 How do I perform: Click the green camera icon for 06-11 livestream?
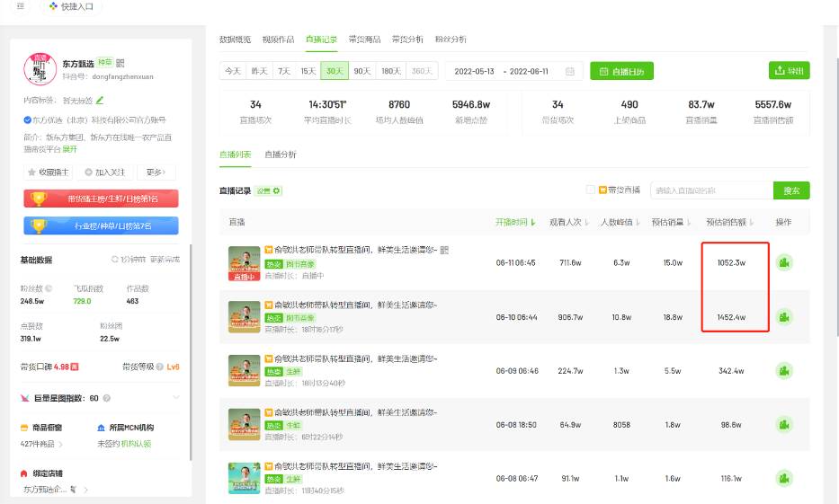[x=784, y=262]
